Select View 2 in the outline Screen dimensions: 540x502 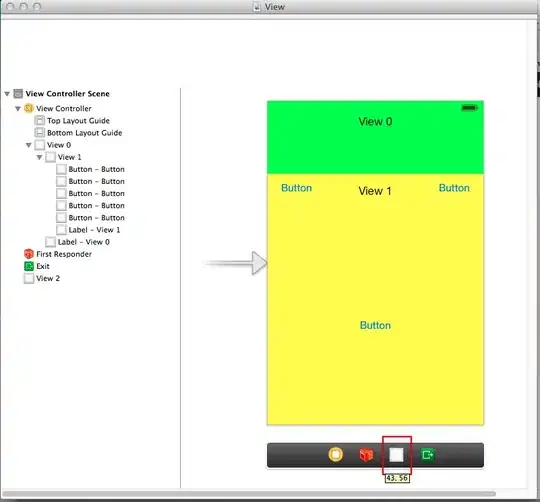pyautogui.click(x=42, y=278)
